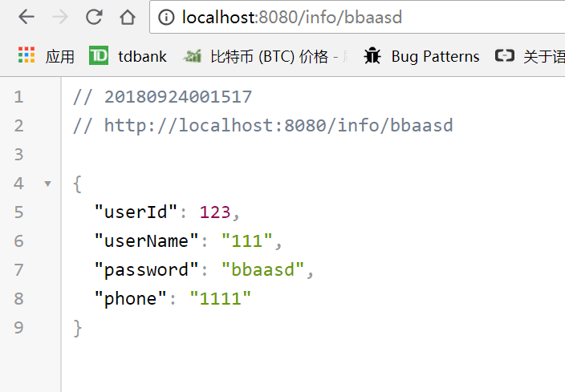Open the home page icon

128,17
